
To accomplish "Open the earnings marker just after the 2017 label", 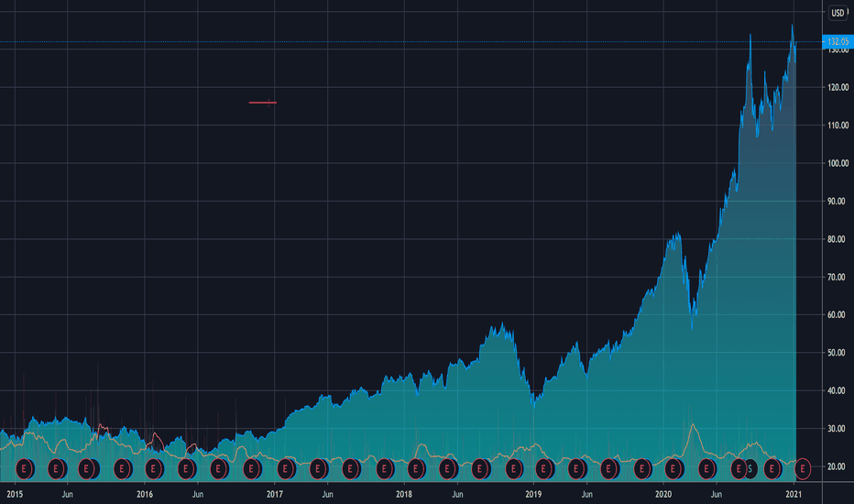I will click(x=285, y=468).
